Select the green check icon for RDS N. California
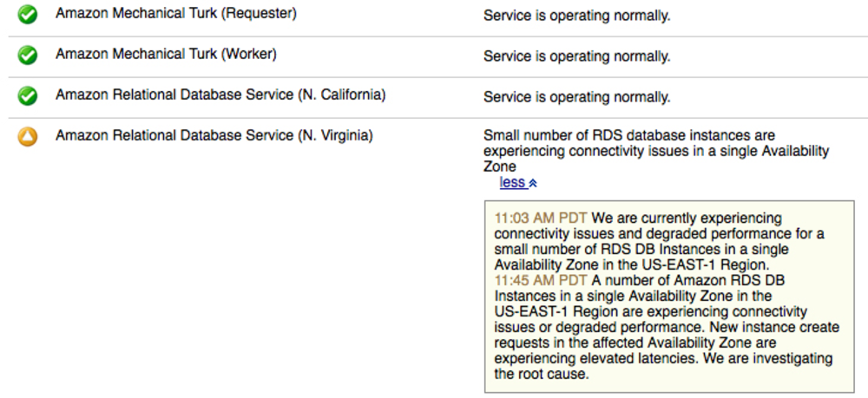 point(27,96)
